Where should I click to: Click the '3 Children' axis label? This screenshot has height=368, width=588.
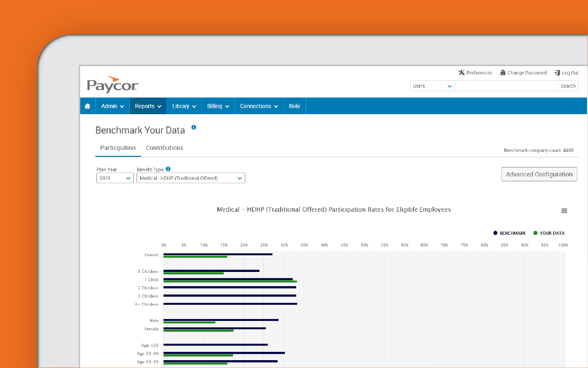pyautogui.click(x=148, y=296)
